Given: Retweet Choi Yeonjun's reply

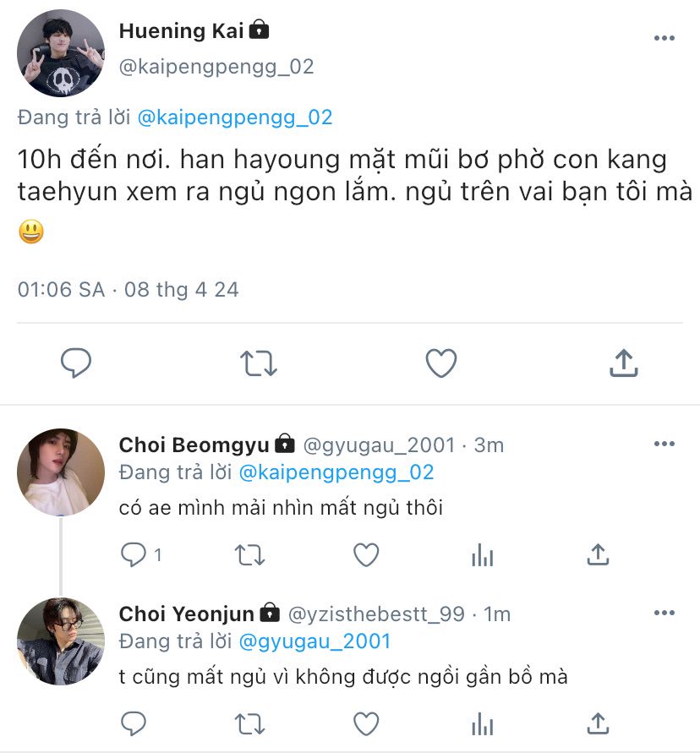Looking at the screenshot, I should [x=249, y=724].
